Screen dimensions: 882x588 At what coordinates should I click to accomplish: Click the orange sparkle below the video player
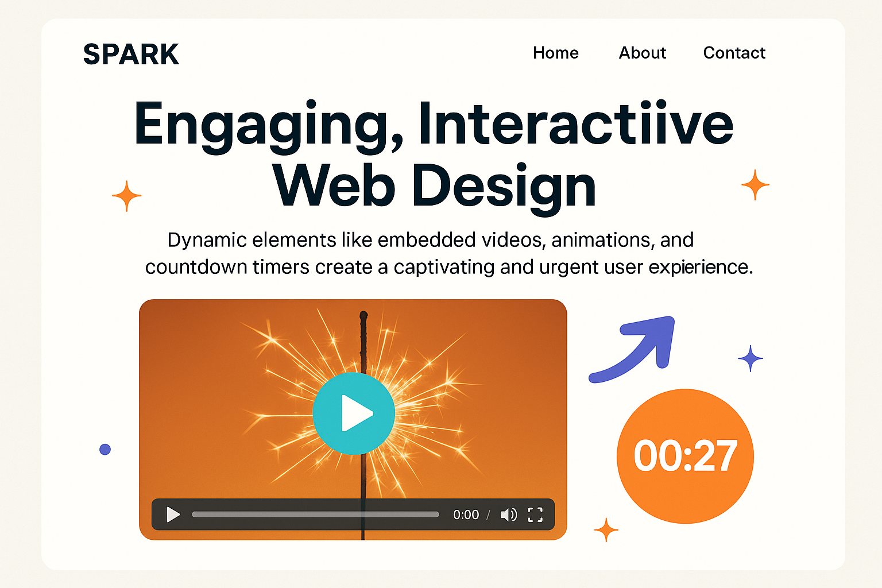coord(606,529)
